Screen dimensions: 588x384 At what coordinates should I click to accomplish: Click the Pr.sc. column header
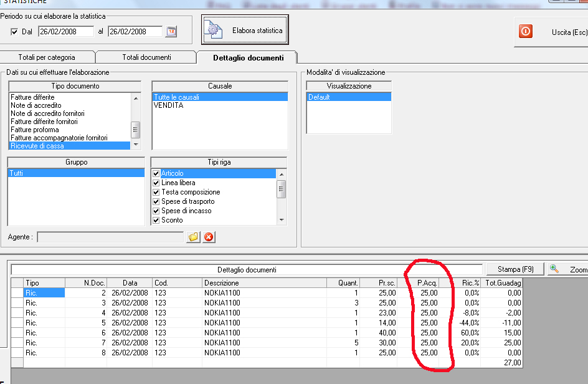click(378, 282)
